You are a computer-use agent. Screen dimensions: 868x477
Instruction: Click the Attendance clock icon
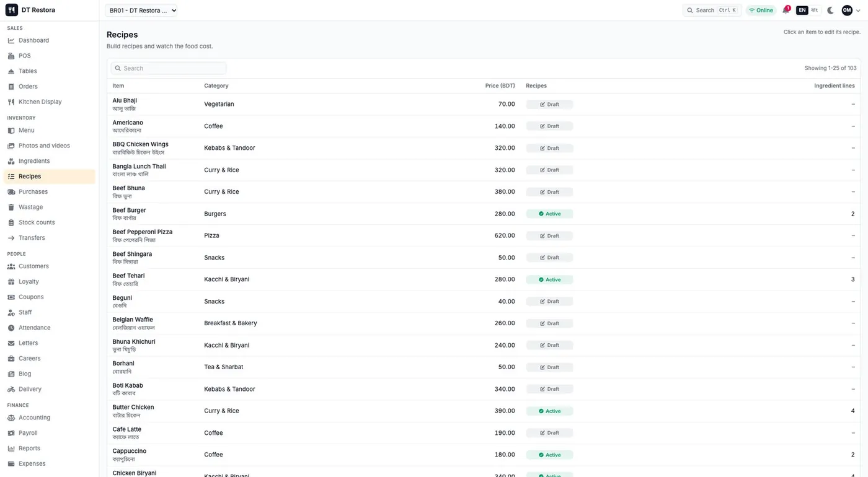pos(11,328)
